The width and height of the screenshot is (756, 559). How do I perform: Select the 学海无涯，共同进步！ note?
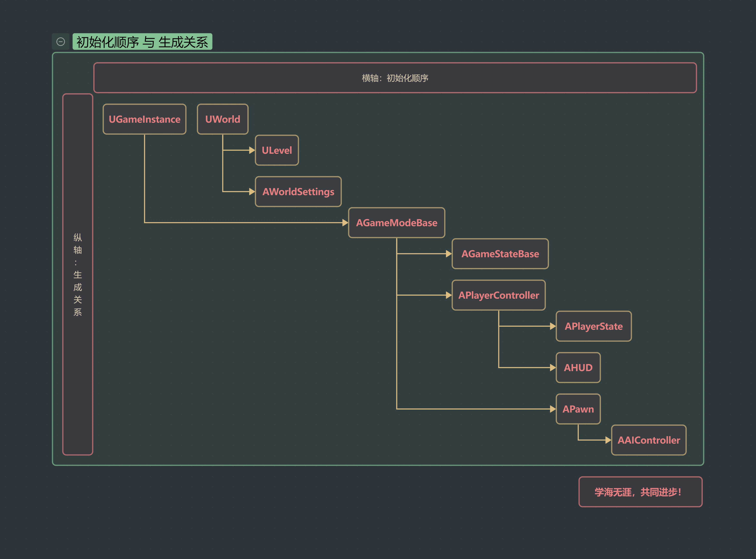(640, 492)
